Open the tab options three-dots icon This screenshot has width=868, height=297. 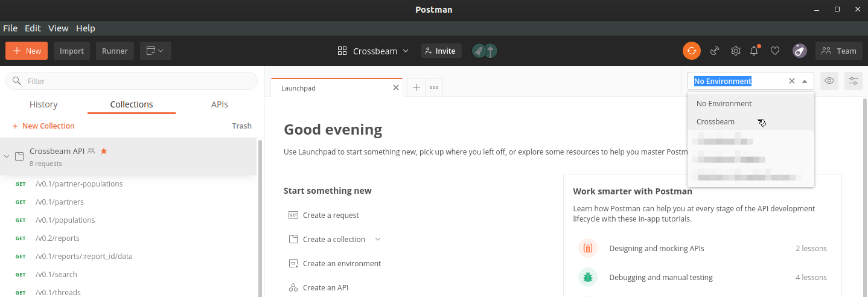[434, 88]
